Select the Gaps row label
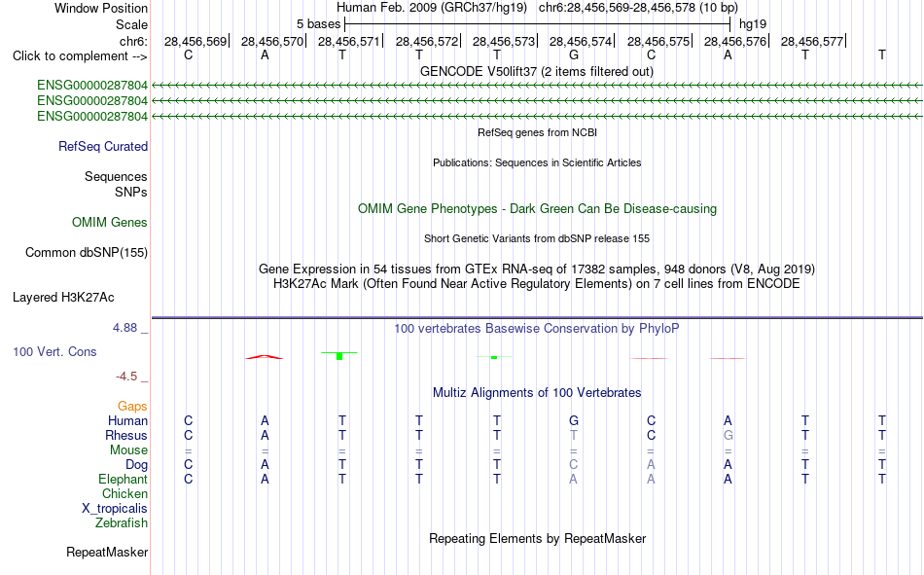Screen dimensions: 924x575 [132, 406]
